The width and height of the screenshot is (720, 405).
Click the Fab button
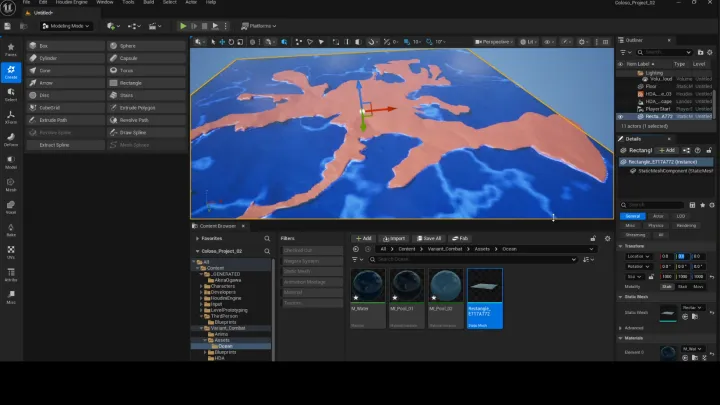[460, 239]
